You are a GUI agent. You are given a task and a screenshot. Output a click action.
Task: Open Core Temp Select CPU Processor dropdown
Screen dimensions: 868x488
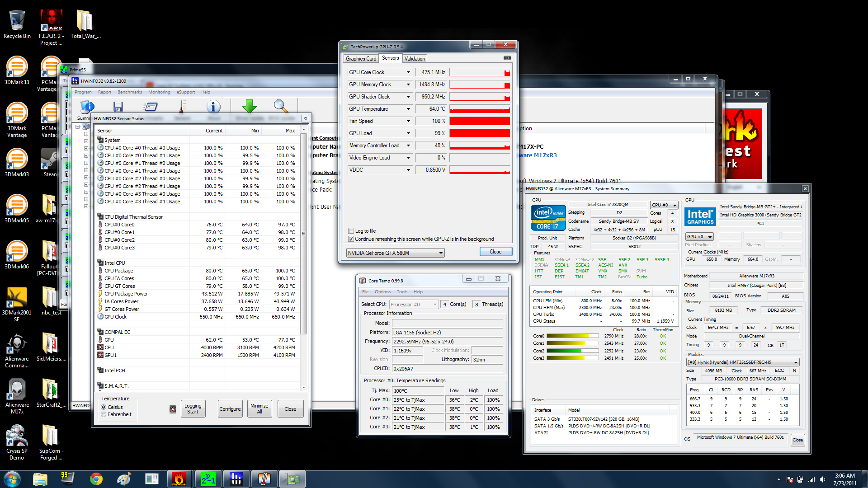[414, 305]
